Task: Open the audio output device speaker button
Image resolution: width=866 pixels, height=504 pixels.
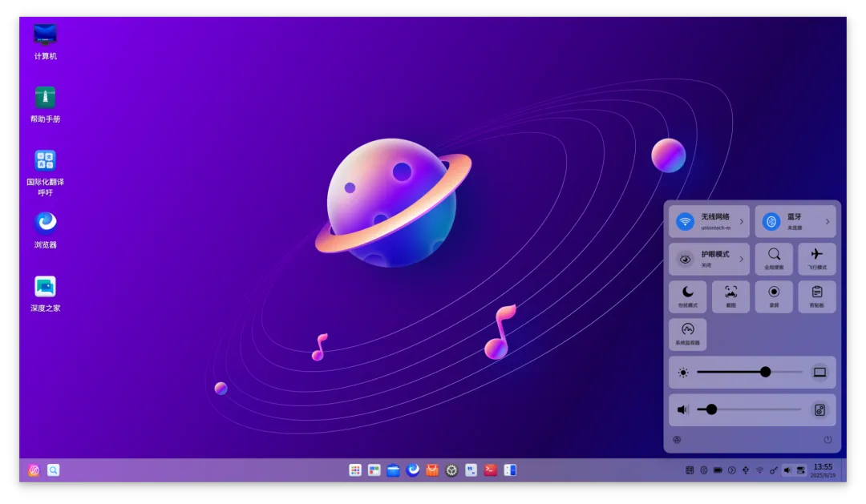Action: pyautogui.click(x=819, y=409)
